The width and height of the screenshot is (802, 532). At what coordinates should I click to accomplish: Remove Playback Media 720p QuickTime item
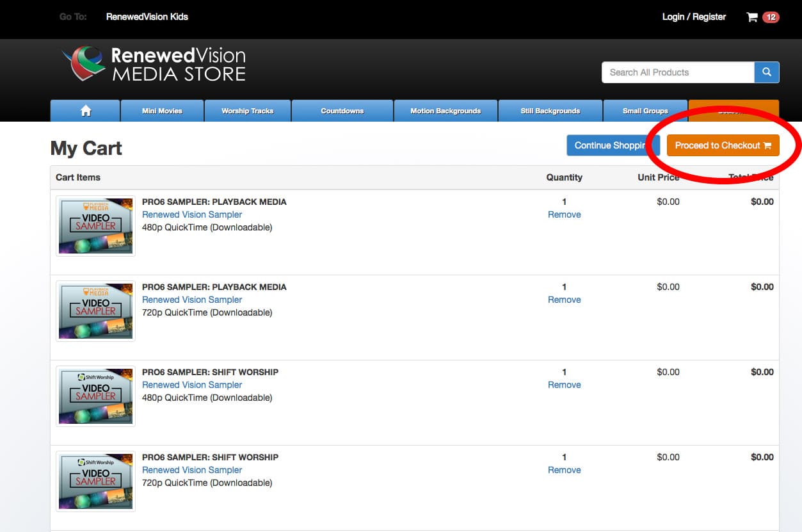tap(565, 300)
